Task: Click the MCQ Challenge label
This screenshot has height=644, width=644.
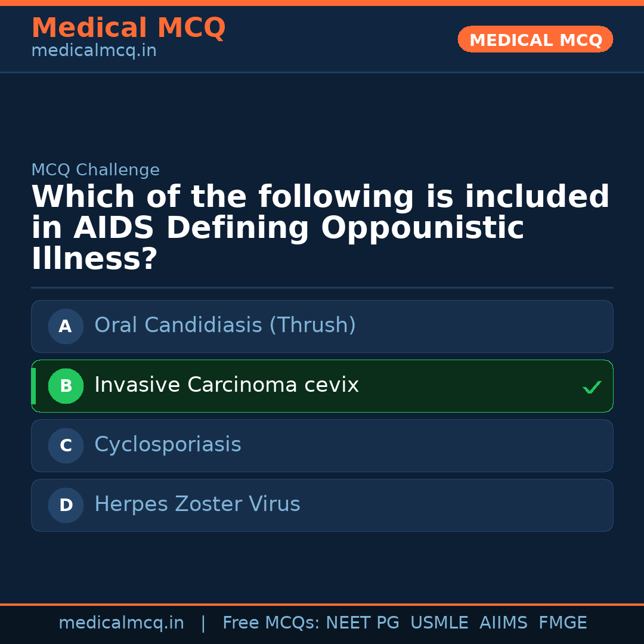Action: pyautogui.click(x=95, y=171)
